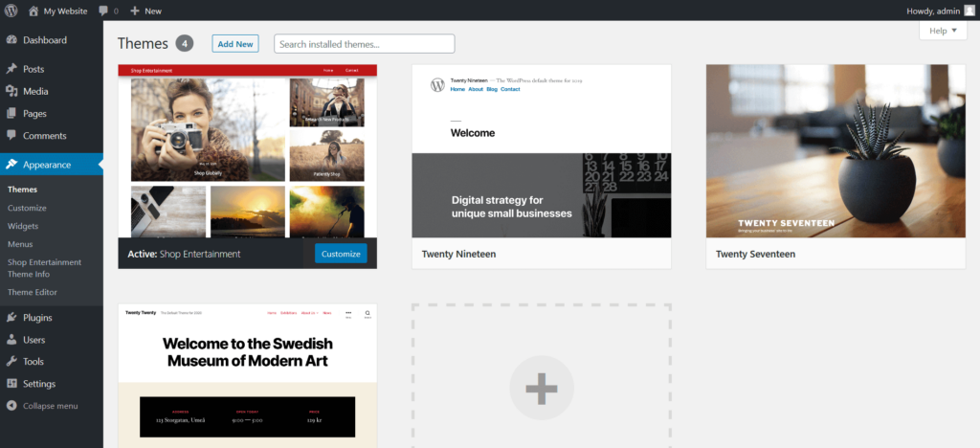
Task: Click the Media icon in sidebar
Action: [11, 91]
